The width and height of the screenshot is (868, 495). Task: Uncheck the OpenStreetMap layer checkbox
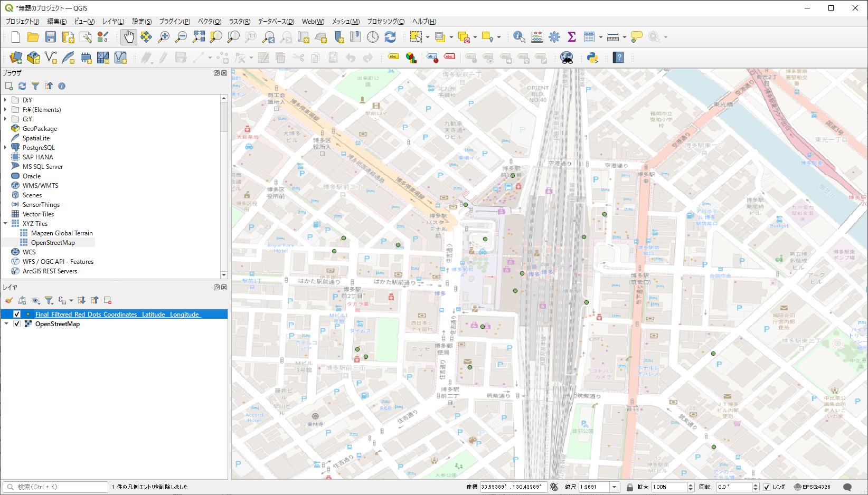point(17,324)
